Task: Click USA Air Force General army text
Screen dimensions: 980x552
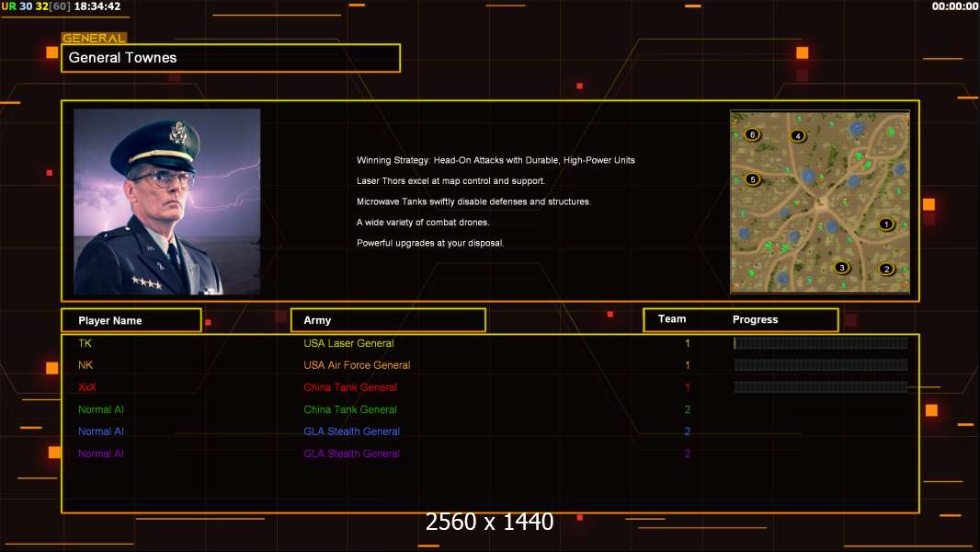Action: (357, 365)
